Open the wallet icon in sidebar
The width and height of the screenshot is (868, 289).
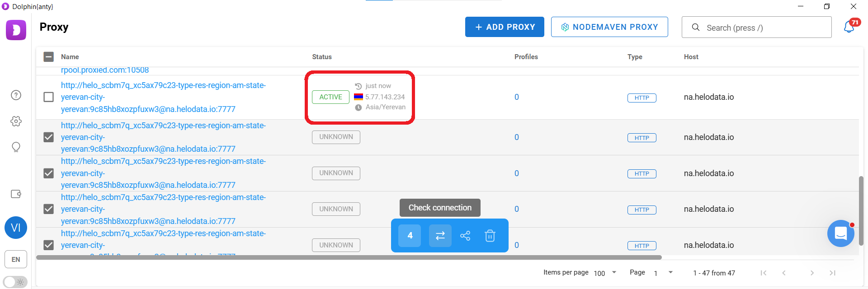[16, 194]
